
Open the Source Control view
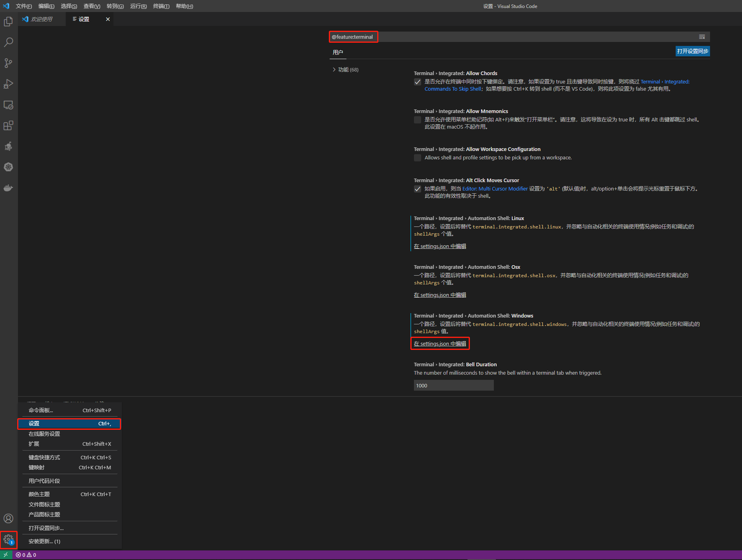click(x=8, y=63)
